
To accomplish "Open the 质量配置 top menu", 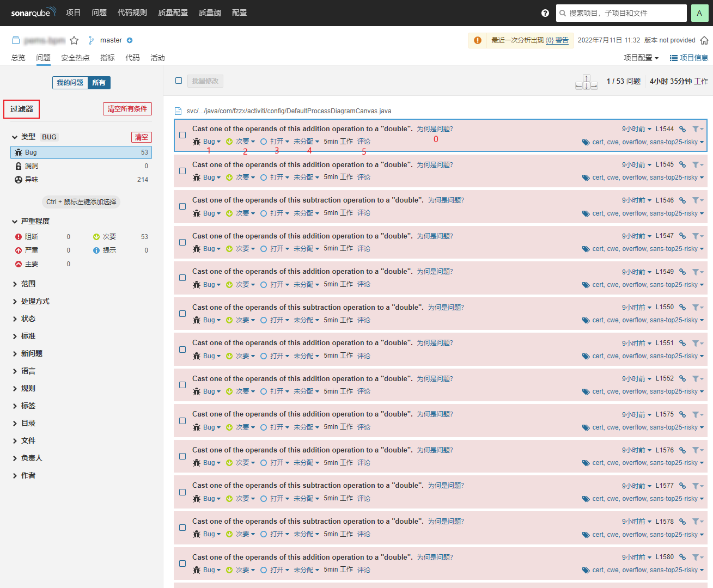I will 173,13.
